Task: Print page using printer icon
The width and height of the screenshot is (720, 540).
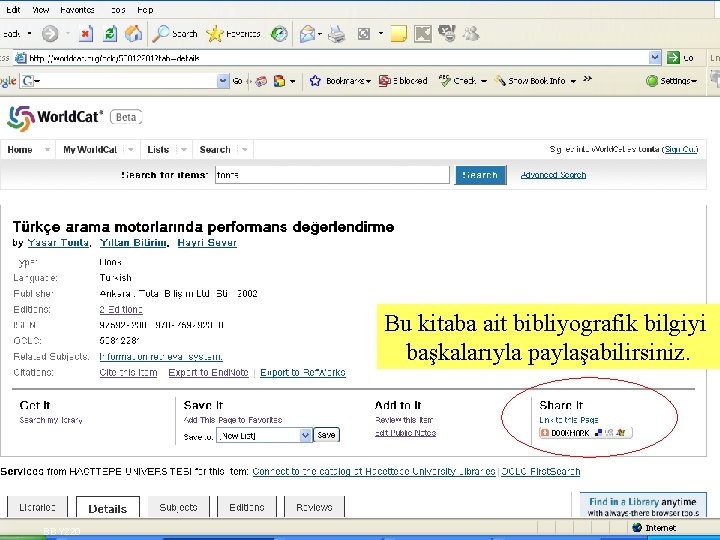Action: (337, 34)
